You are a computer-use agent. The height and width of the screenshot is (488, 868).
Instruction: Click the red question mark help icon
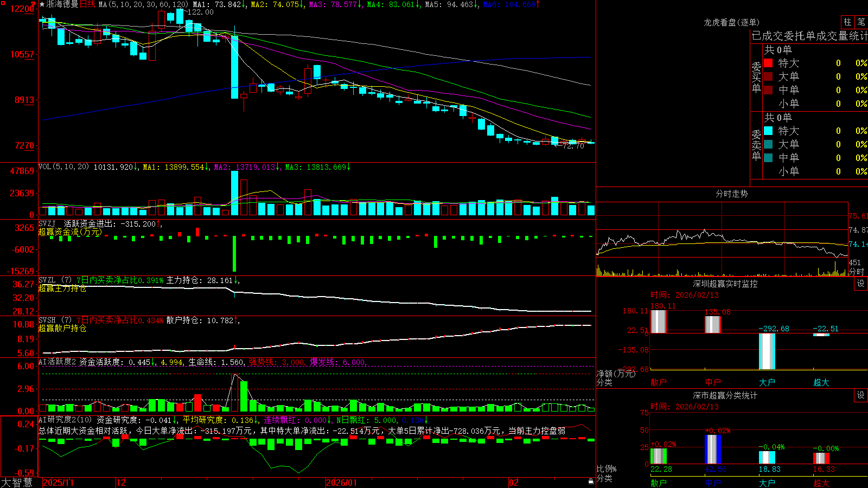pos(34,4)
